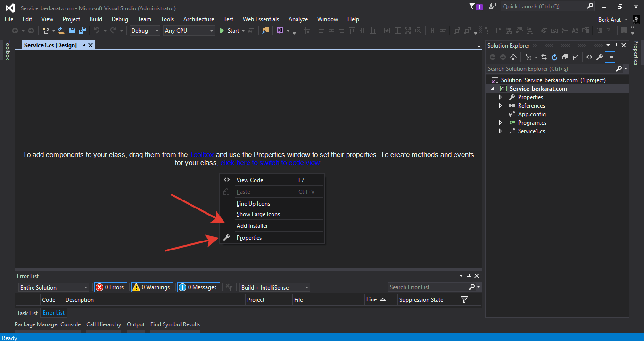Open the Debug configuration dropdown

point(146,31)
